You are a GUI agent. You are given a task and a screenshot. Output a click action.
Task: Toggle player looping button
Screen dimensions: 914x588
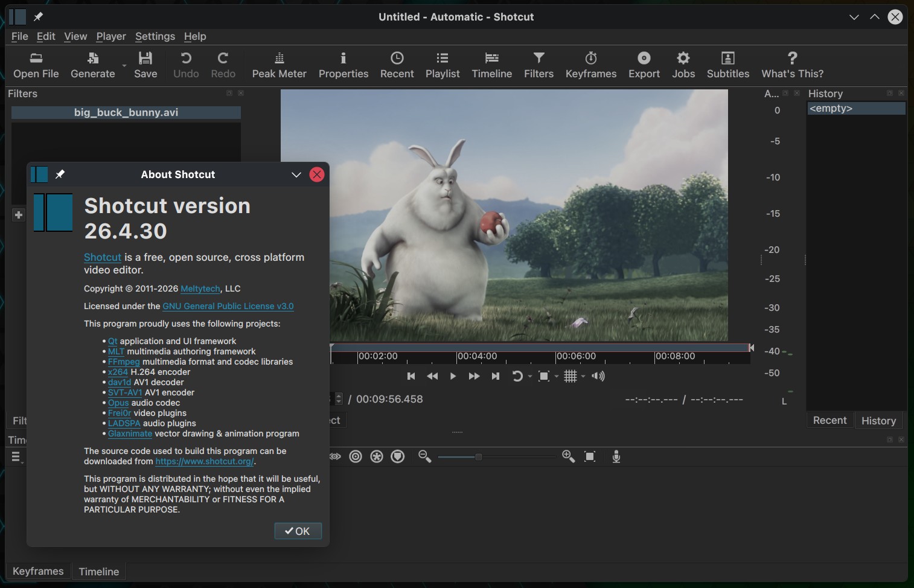click(x=517, y=377)
